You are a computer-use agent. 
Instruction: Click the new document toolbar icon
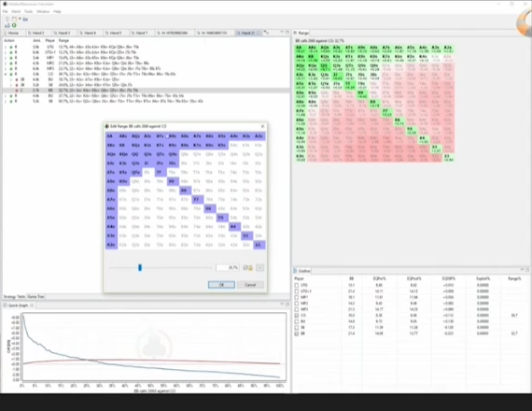14,19
